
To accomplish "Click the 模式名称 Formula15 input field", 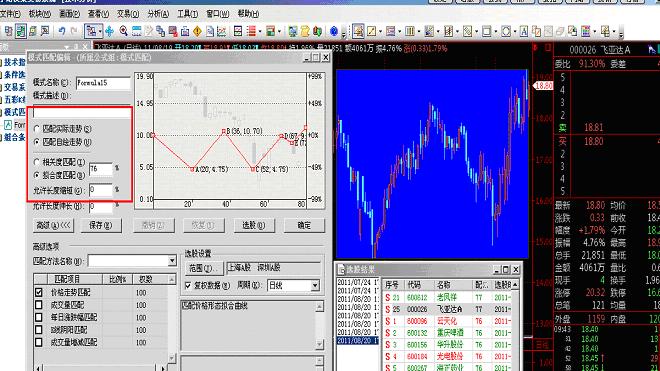I will click(103, 83).
